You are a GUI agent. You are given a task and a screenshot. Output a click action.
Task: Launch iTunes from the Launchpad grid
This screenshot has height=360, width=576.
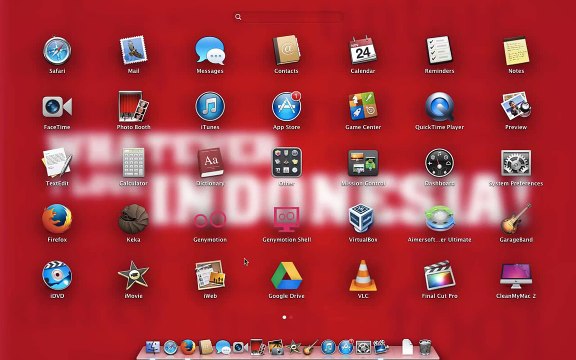(210, 107)
